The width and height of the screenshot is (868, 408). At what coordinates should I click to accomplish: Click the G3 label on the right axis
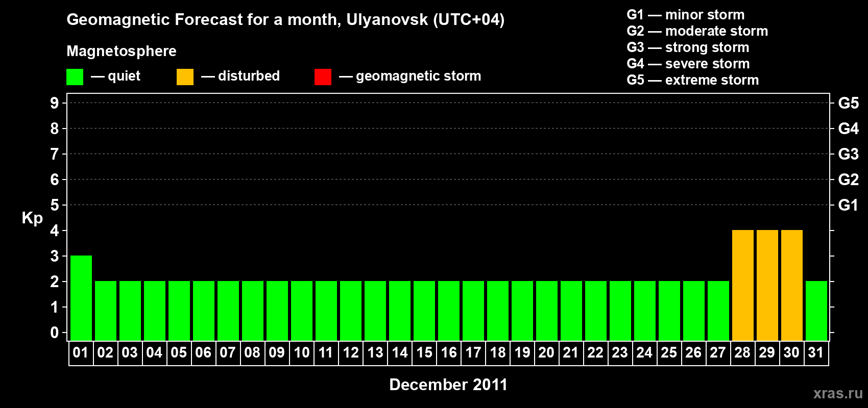849,154
